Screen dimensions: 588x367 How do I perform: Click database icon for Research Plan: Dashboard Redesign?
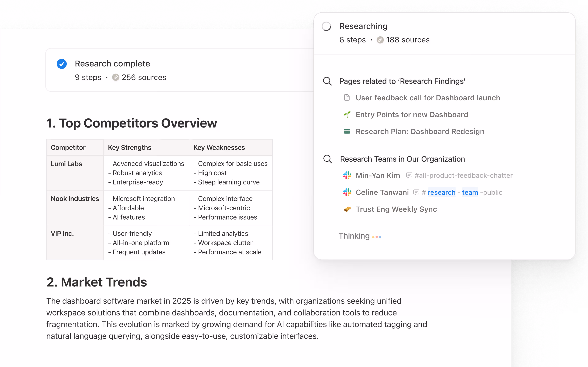pos(347,131)
